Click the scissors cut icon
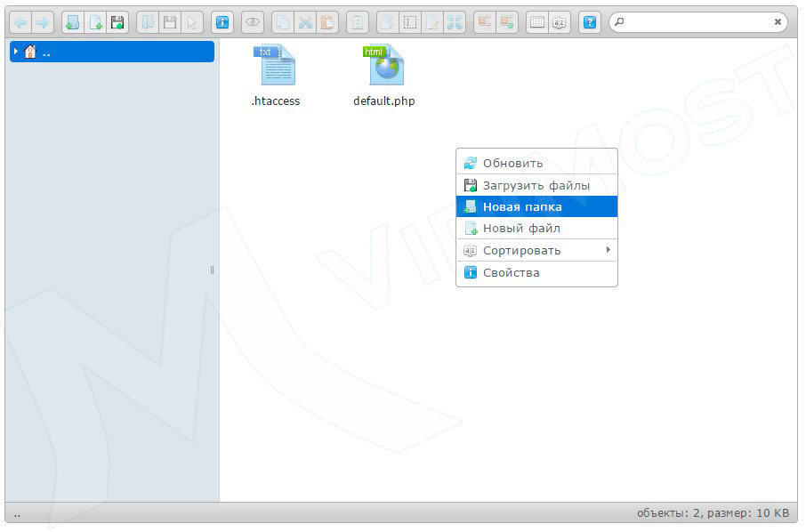806x532 pixels. tap(305, 22)
